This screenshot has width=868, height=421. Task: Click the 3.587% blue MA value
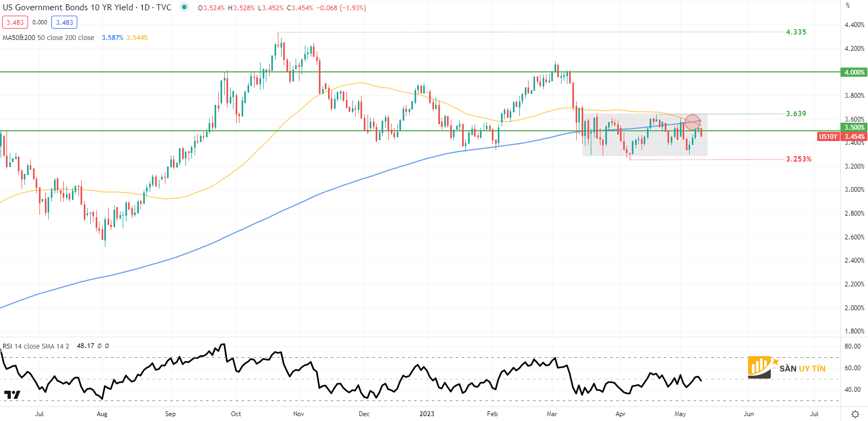pos(112,38)
